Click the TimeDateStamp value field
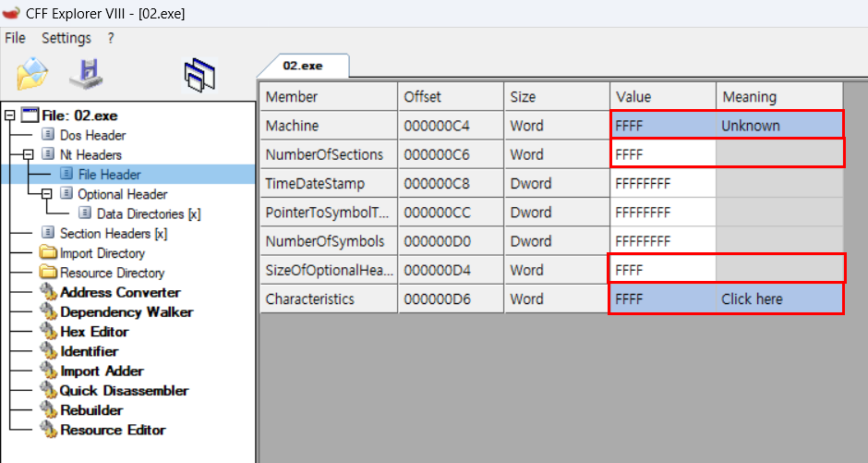 [663, 183]
